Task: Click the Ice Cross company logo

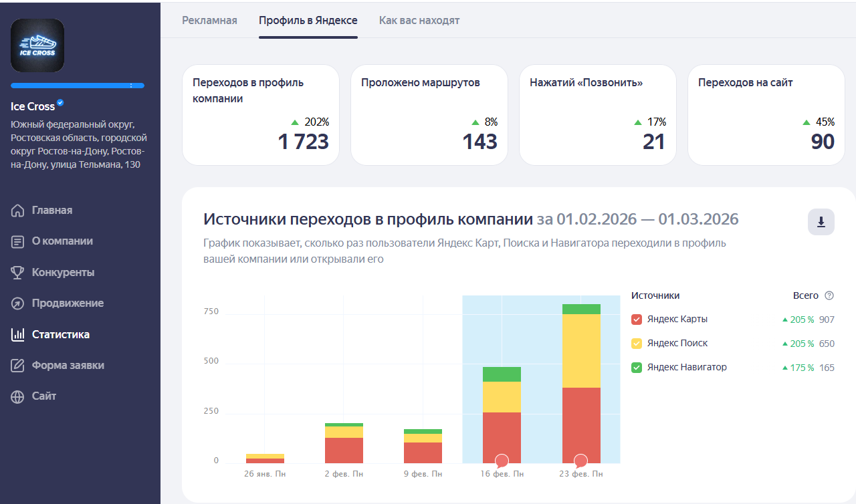Action: [x=37, y=45]
